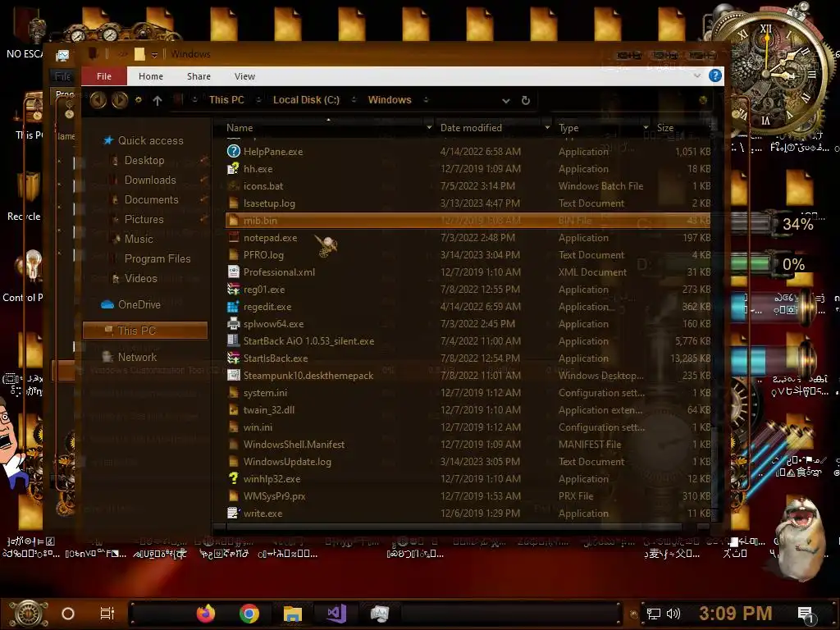Select splwow64.exe printer icon
The height and width of the screenshot is (630, 840).
pyautogui.click(x=233, y=323)
